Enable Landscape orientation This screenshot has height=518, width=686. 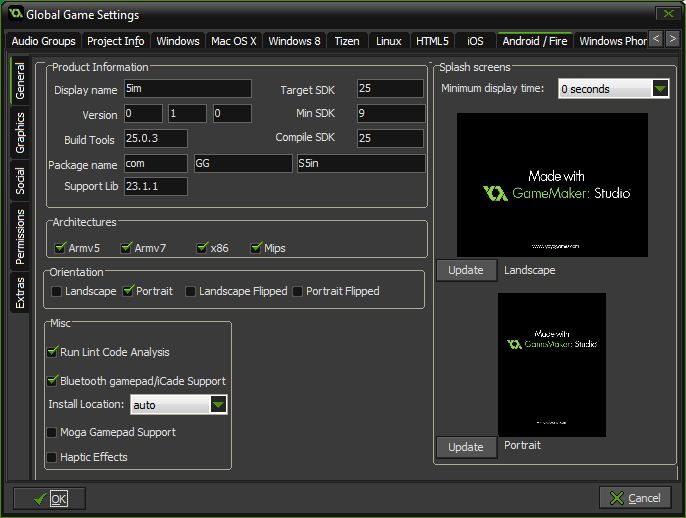[56, 291]
